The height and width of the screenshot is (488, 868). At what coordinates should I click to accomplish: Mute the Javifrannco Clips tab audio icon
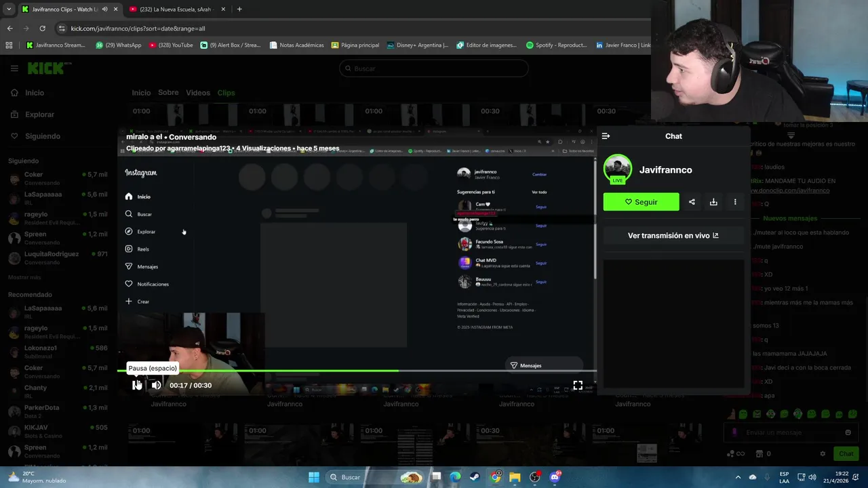[x=104, y=9]
